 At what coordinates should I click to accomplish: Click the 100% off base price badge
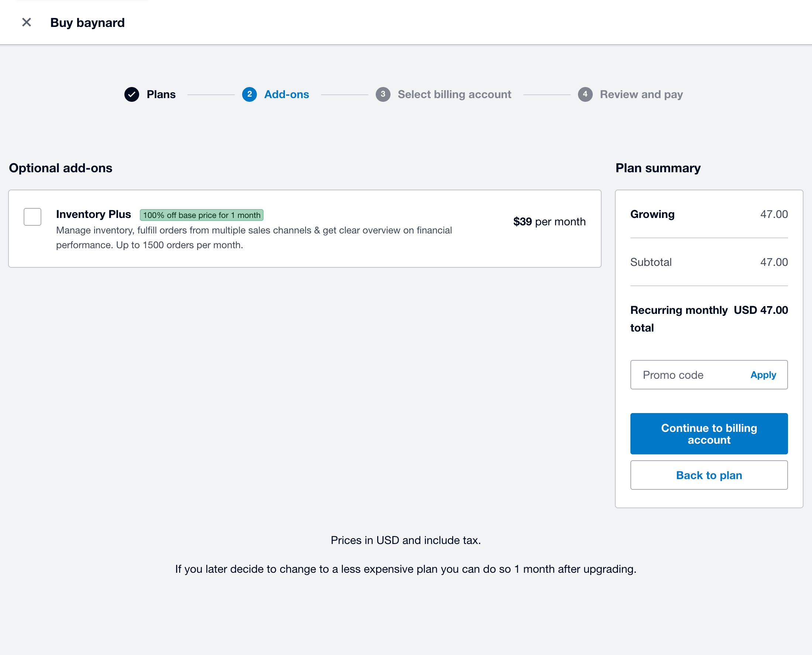click(x=202, y=215)
